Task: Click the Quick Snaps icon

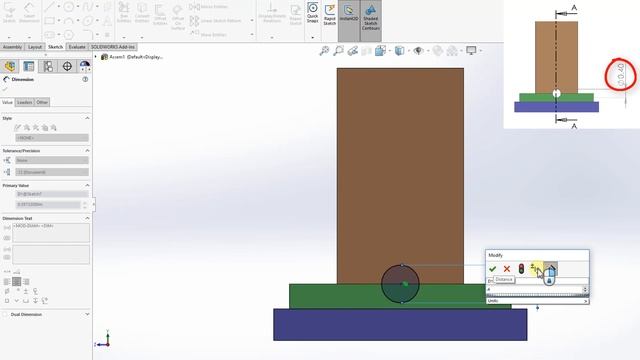Action: [x=313, y=13]
